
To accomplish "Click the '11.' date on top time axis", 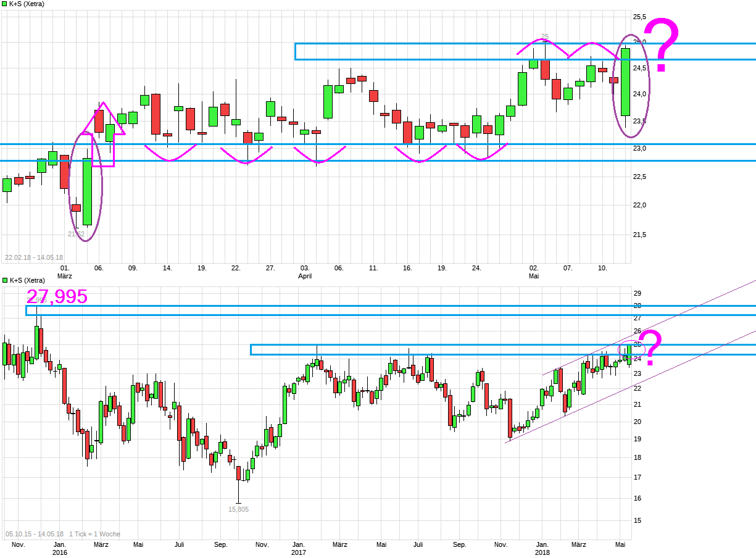I will click(x=373, y=269).
